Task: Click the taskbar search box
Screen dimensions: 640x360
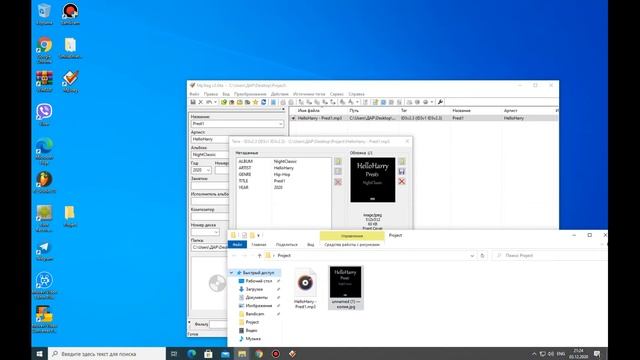Action: 107,354
